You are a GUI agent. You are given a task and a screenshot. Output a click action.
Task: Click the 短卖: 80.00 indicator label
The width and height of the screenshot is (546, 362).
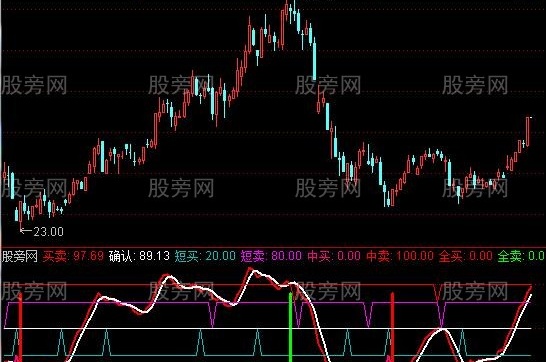click(x=271, y=256)
